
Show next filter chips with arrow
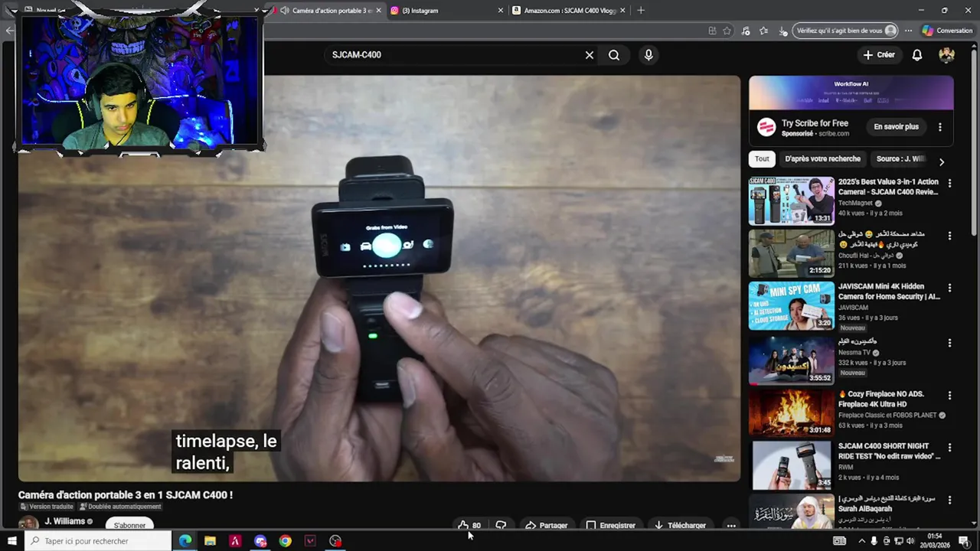(942, 161)
